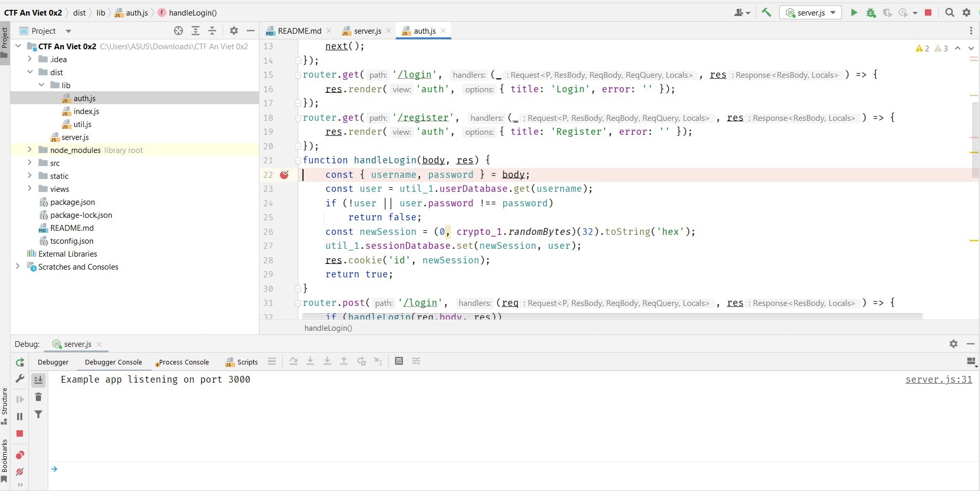980x491 pixels.
Task: Select opened file in Project view (target icon)
Action: [x=178, y=31]
